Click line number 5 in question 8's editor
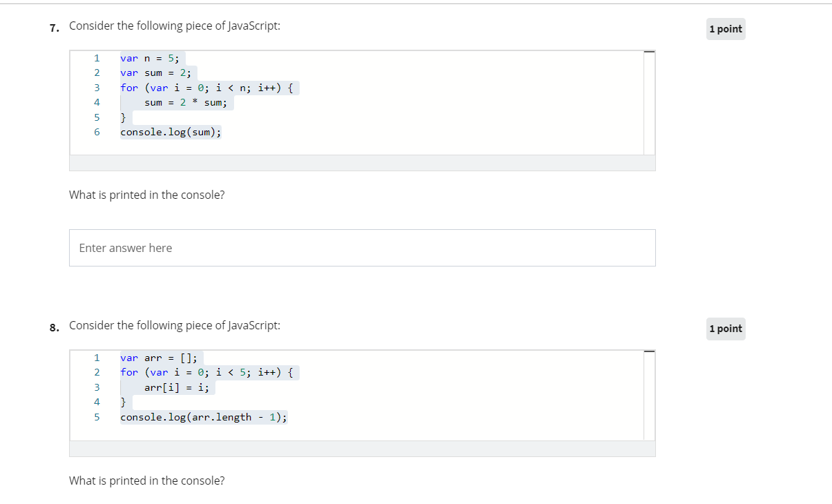 point(97,417)
